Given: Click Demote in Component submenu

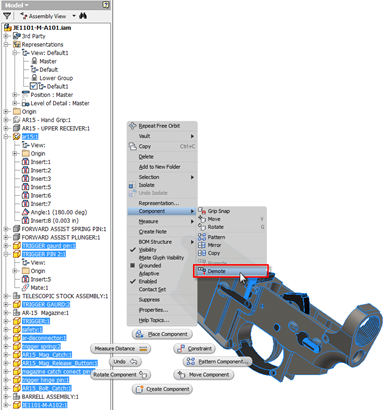Looking at the screenshot, I should [231, 271].
